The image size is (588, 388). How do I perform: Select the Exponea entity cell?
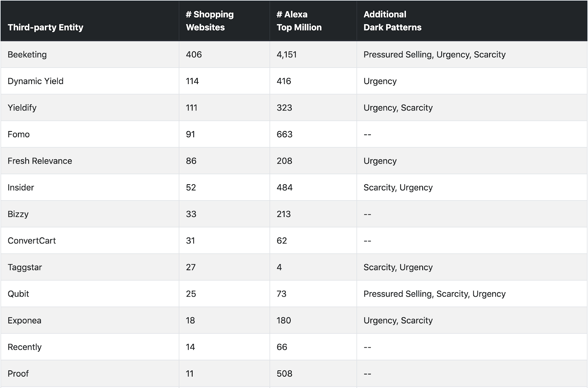[24, 320]
